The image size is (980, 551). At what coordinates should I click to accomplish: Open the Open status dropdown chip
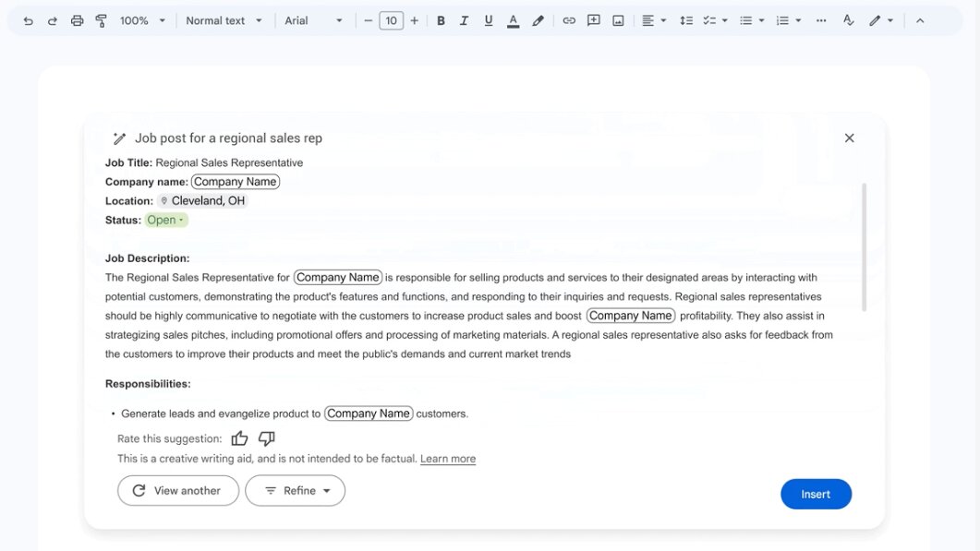[x=165, y=220]
